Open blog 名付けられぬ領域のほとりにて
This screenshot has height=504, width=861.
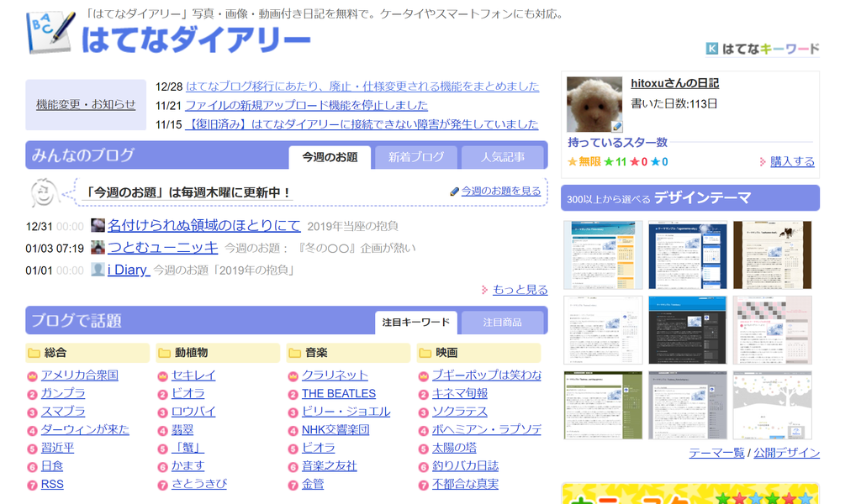coord(204,225)
